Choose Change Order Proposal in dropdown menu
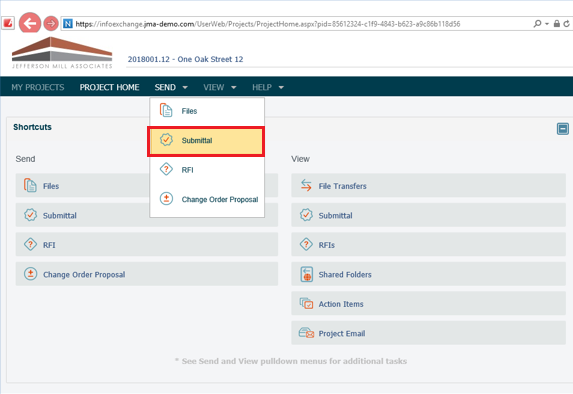Screen dimensions: 573x394 pos(207,200)
